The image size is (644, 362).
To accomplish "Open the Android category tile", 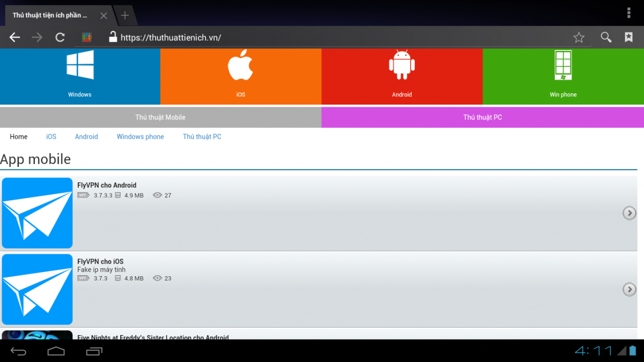I will (x=402, y=76).
